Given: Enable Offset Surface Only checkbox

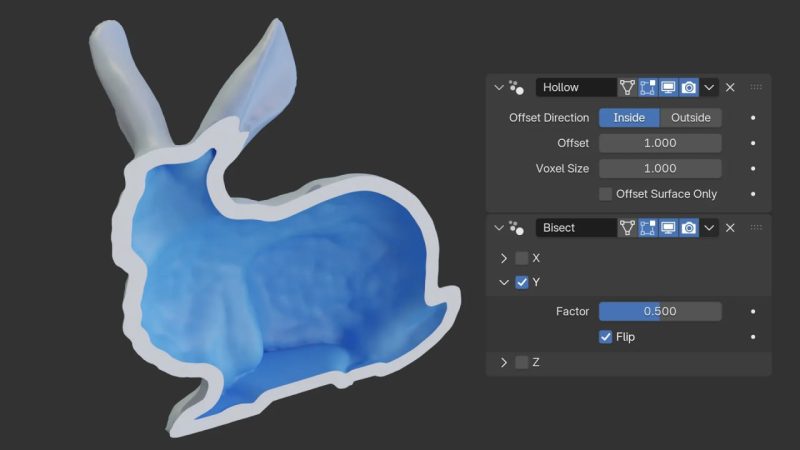Looking at the screenshot, I should [x=606, y=194].
